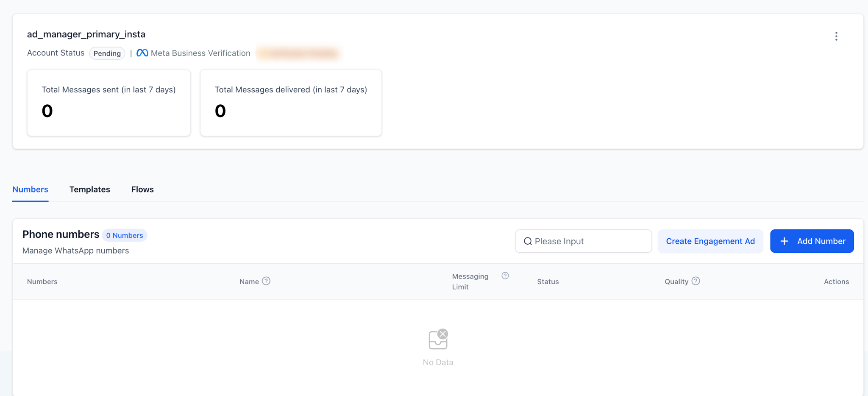Image resolution: width=868 pixels, height=396 pixels.
Task: Click the Messaging Limit help icon
Action: click(505, 276)
